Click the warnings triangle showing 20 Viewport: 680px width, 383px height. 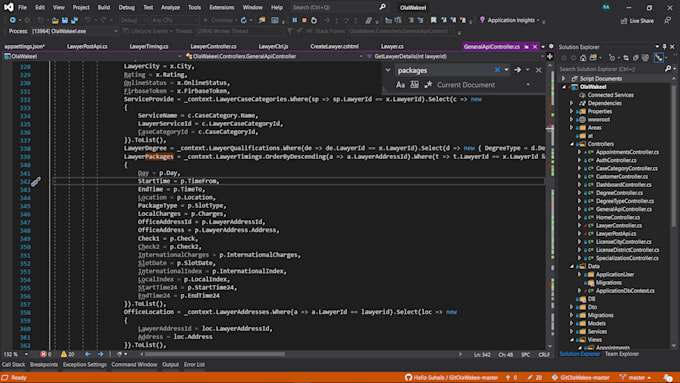(64, 354)
